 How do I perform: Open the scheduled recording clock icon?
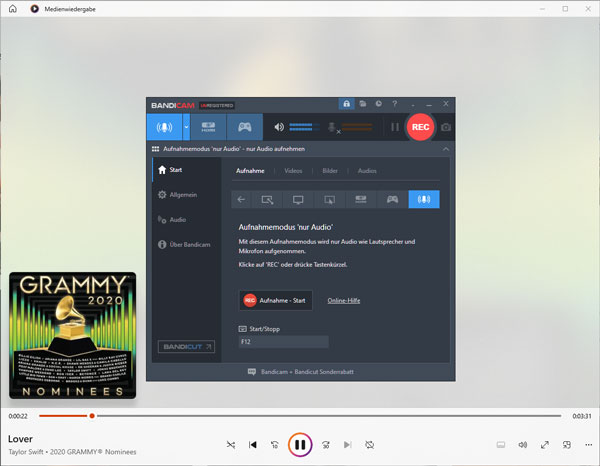tap(378, 104)
